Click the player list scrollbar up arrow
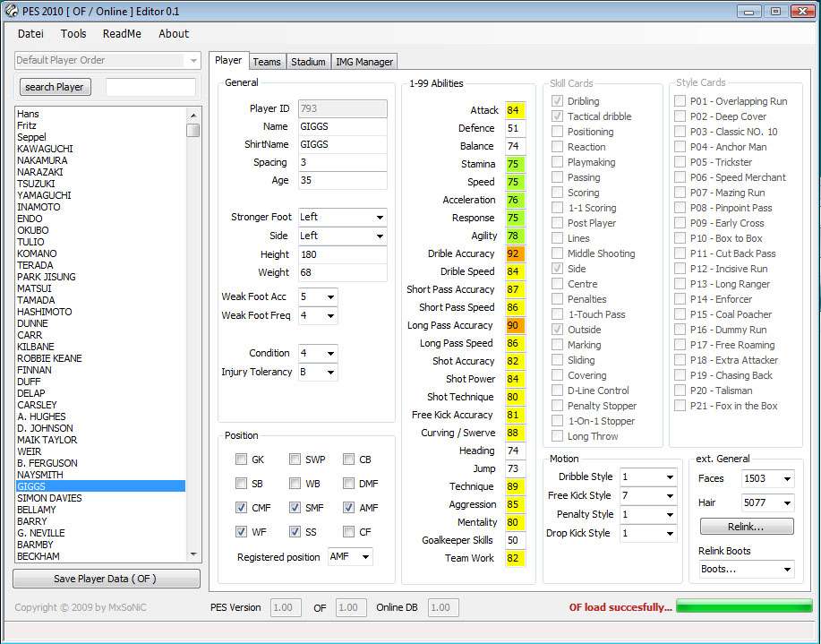821x644 pixels. point(192,114)
